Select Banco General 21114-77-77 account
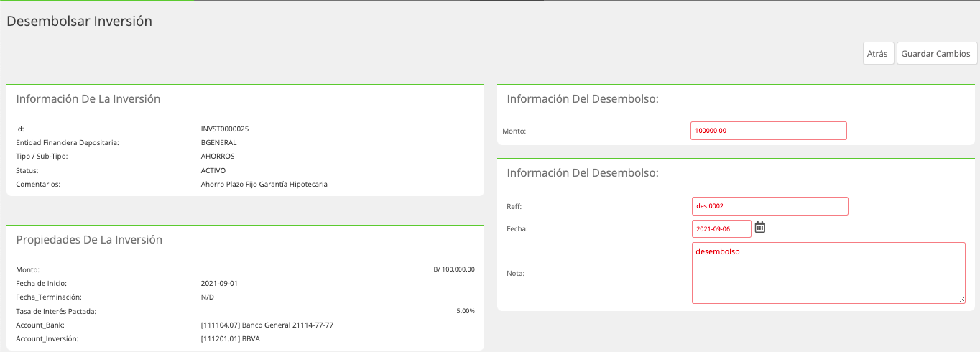Screen dimensions: 980x352 pos(267,325)
